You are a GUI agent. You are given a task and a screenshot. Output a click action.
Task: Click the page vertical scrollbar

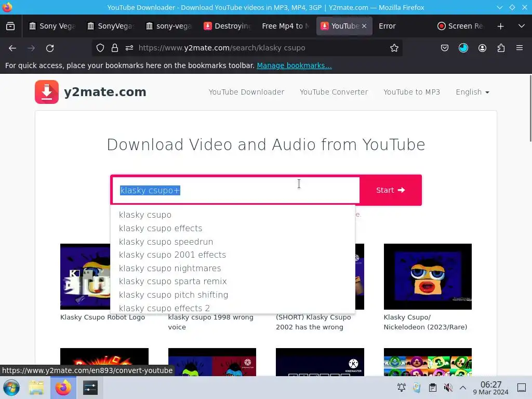(529, 108)
